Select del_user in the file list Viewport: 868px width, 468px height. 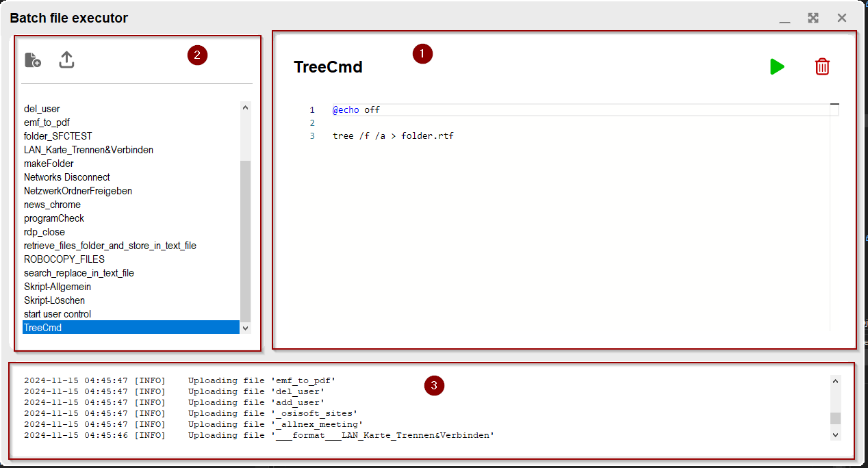tap(42, 109)
